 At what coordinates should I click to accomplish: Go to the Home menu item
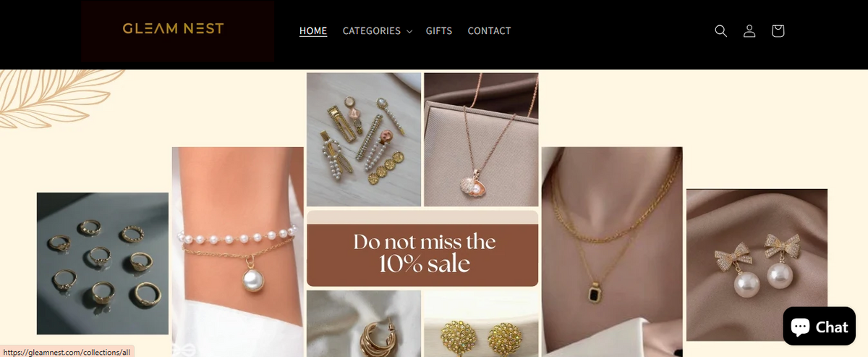point(313,31)
